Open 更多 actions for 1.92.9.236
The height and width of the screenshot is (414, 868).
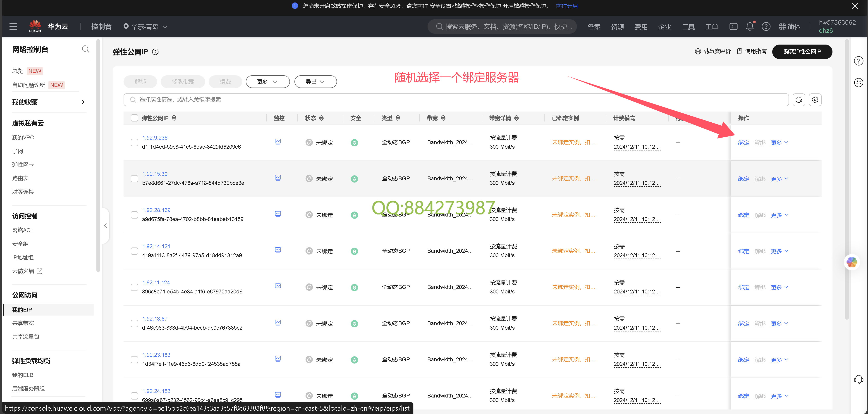tap(779, 143)
